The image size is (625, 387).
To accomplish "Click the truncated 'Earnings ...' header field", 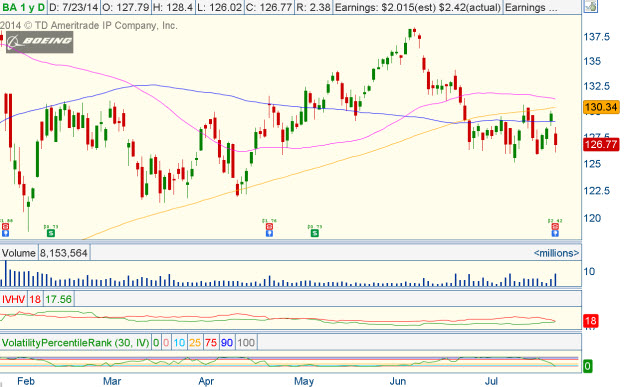I will click(531, 8).
